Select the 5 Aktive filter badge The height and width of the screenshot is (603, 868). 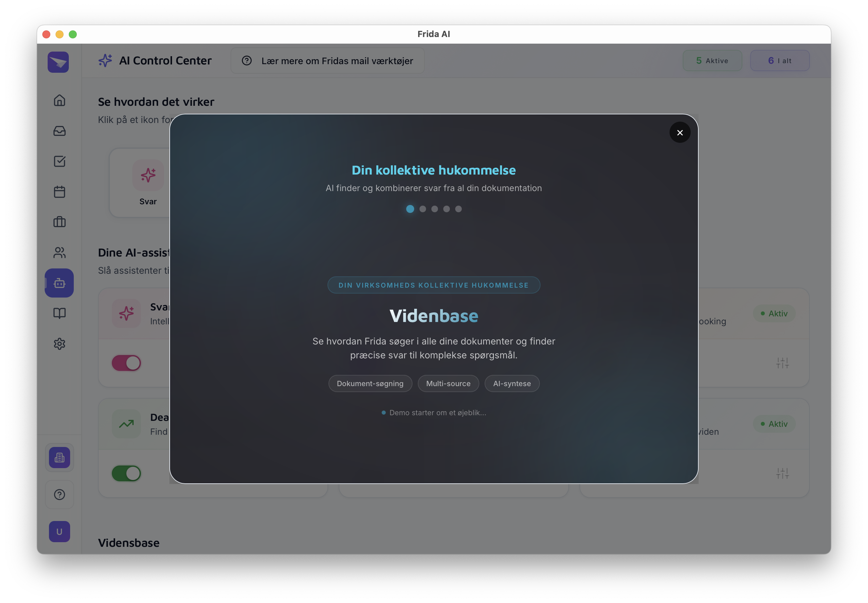point(712,61)
